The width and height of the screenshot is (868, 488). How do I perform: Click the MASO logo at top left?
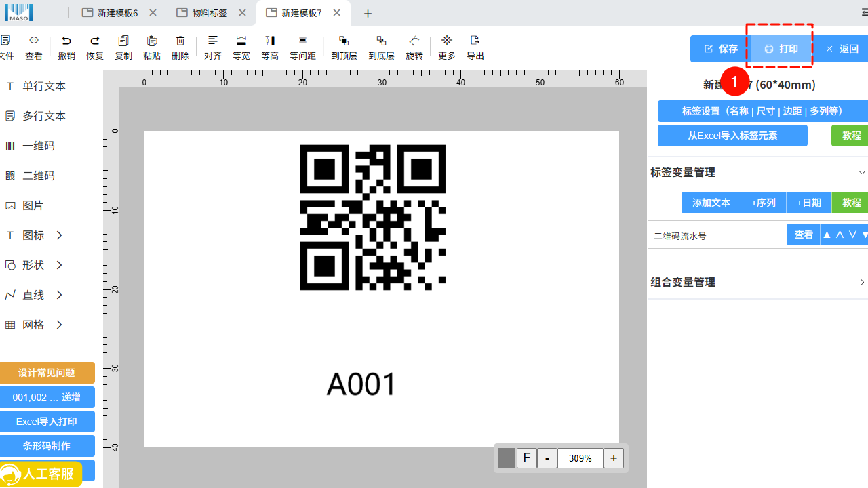pos(19,12)
